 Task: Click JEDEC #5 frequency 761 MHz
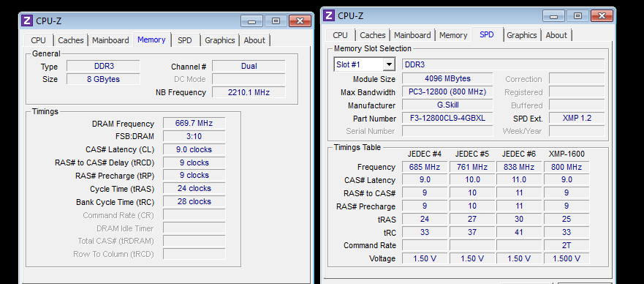click(x=472, y=167)
